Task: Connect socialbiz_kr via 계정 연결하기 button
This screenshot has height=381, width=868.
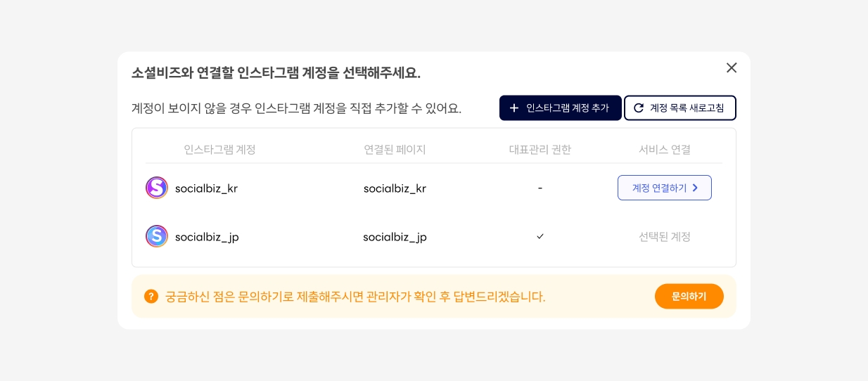Action: coord(664,188)
